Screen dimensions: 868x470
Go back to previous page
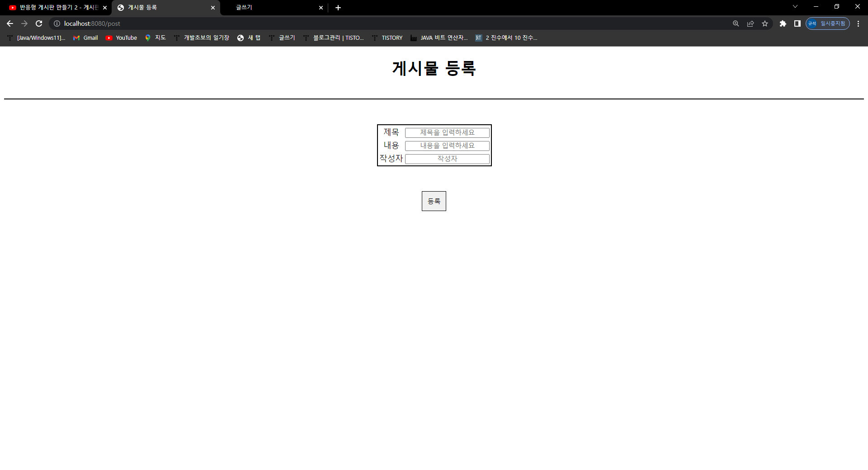tap(10, 23)
